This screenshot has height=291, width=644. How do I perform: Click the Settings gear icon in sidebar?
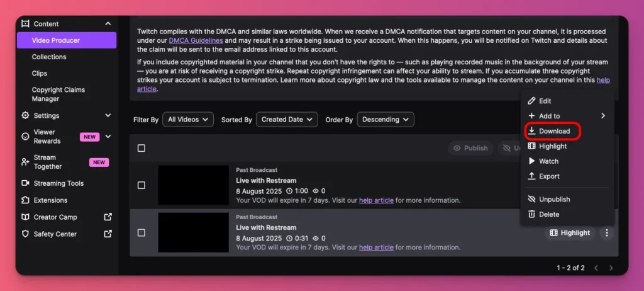coord(25,115)
